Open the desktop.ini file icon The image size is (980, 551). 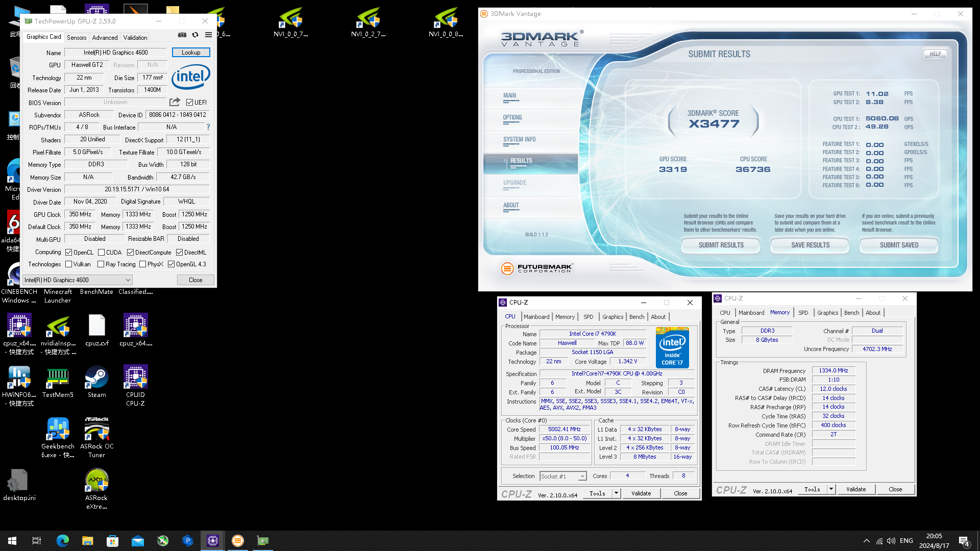(x=19, y=485)
